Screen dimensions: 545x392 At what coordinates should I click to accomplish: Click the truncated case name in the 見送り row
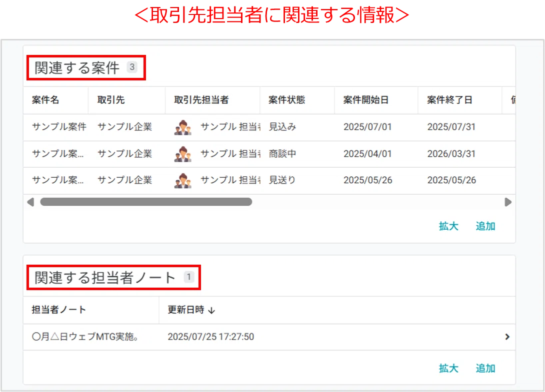pyautogui.click(x=57, y=180)
